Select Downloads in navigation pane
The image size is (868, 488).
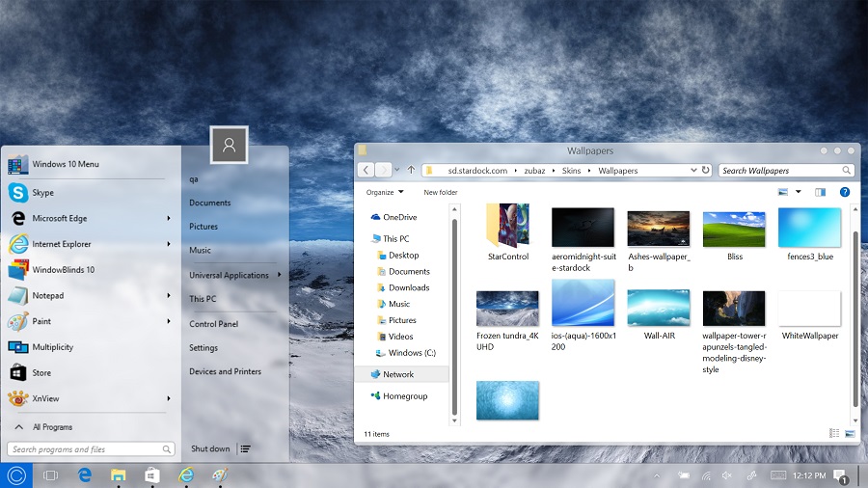(x=409, y=287)
